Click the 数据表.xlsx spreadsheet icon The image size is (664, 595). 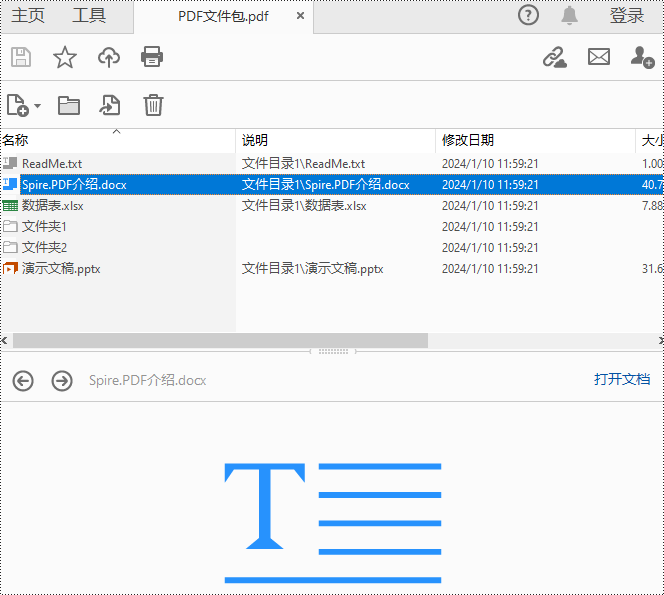click(x=10, y=206)
